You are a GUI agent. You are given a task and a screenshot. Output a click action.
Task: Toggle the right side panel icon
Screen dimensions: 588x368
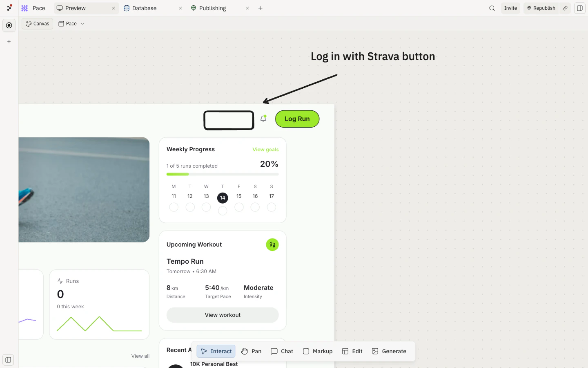pyautogui.click(x=580, y=8)
